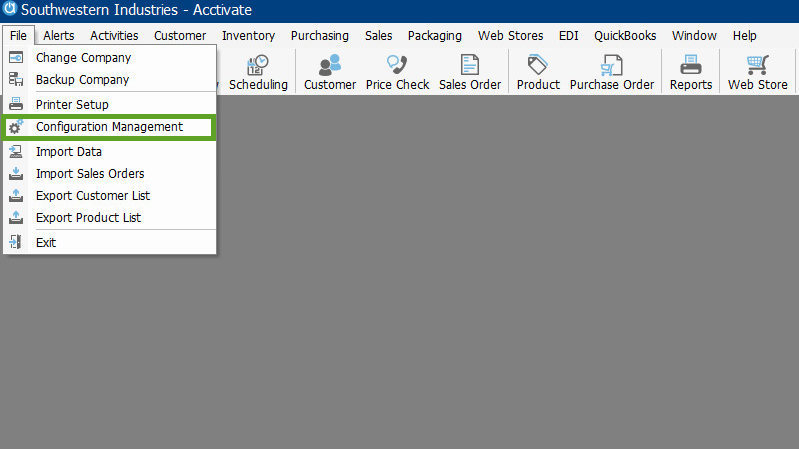Click the Exit door icon
799x449 pixels.
tap(16, 242)
